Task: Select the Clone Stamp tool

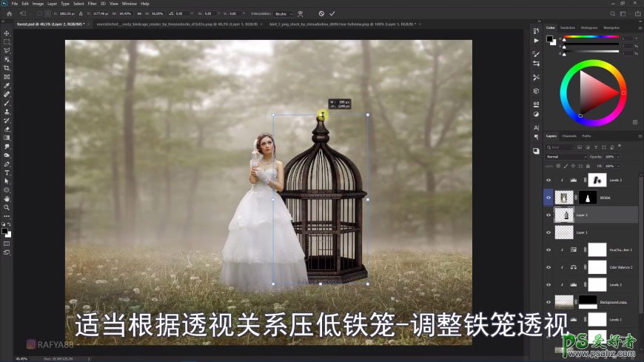Action: tap(7, 112)
